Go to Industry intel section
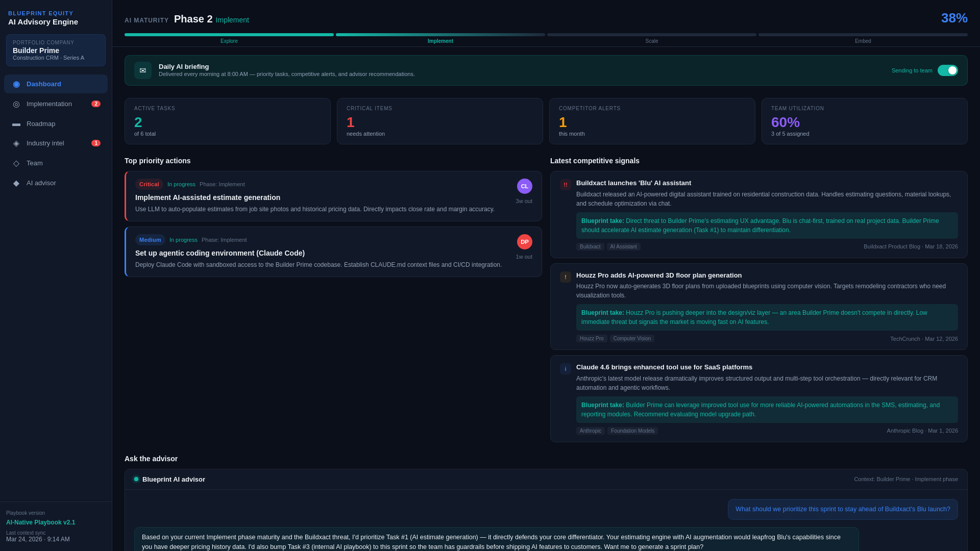Viewport: 980px width, 551px height. point(56,143)
